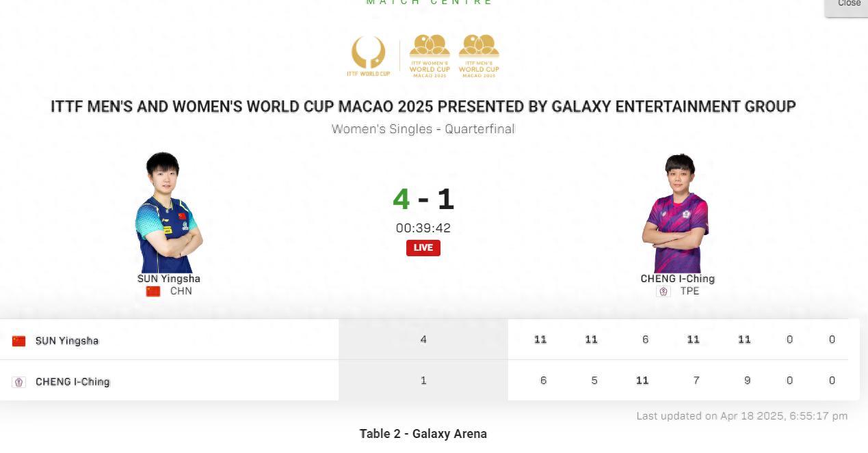Screen dimensions: 868x453
Task: Click SUN Yingsha name below her photo
Action: point(169,279)
